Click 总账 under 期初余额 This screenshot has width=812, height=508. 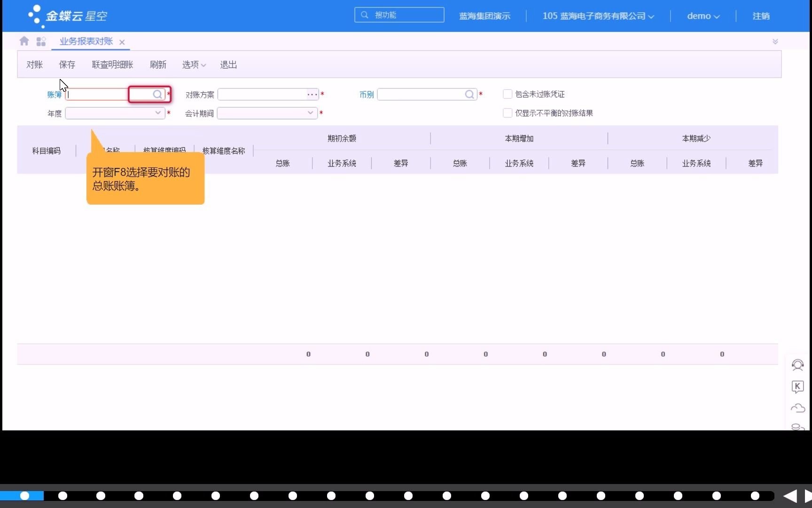[282, 163]
